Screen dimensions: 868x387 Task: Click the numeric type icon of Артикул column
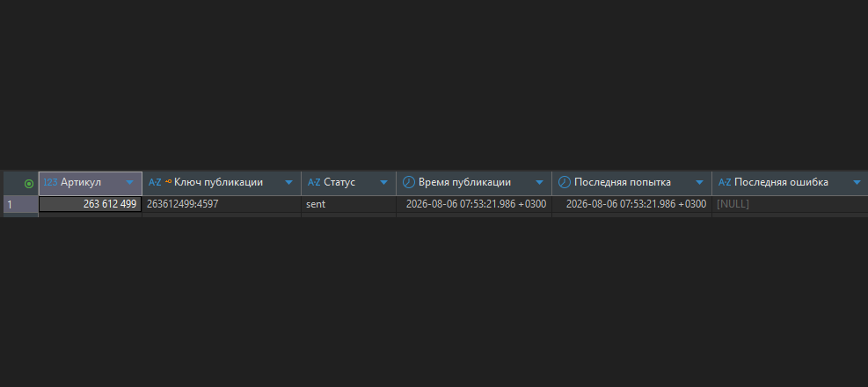point(50,182)
